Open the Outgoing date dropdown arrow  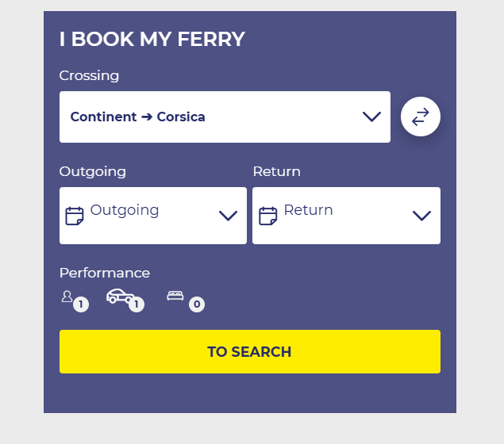click(x=228, y=216)
